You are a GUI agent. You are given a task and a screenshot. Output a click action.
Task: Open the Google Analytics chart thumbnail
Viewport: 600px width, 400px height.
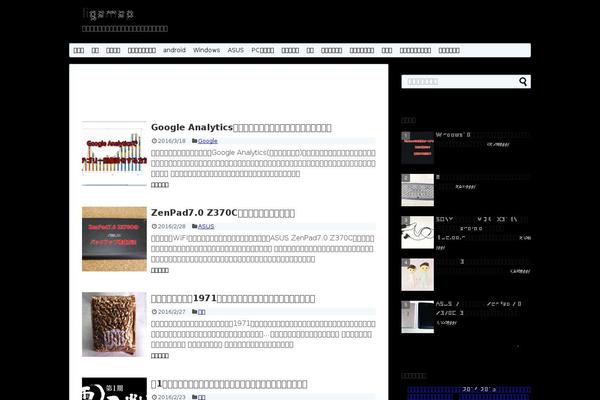114,154
